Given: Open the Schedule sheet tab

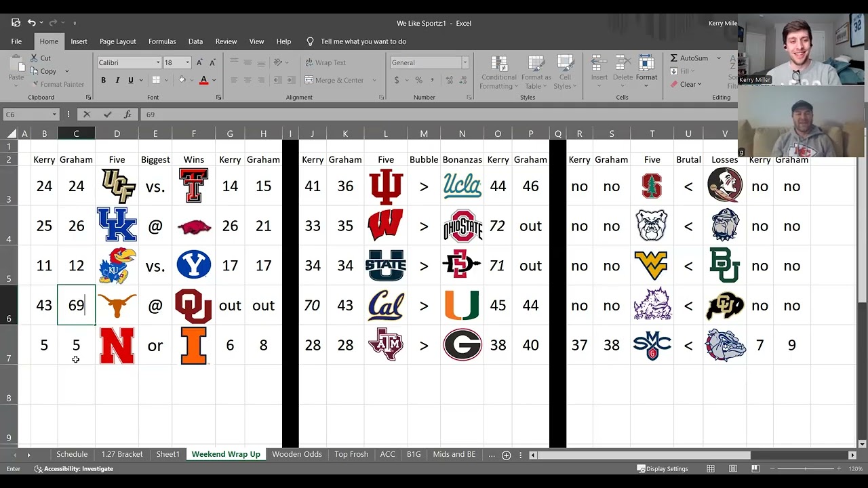Looking at the screenshot, I should (72, 454).
